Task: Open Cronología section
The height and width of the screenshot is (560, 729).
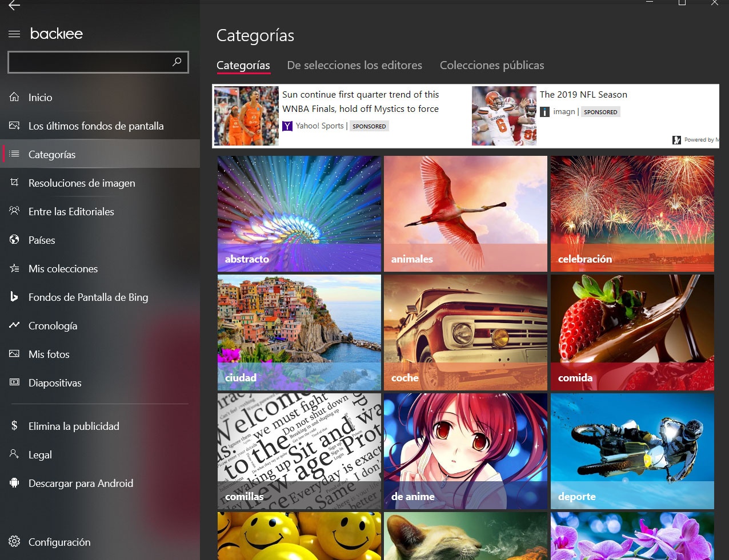Action: pyautogui.click(x=100, y=325)
